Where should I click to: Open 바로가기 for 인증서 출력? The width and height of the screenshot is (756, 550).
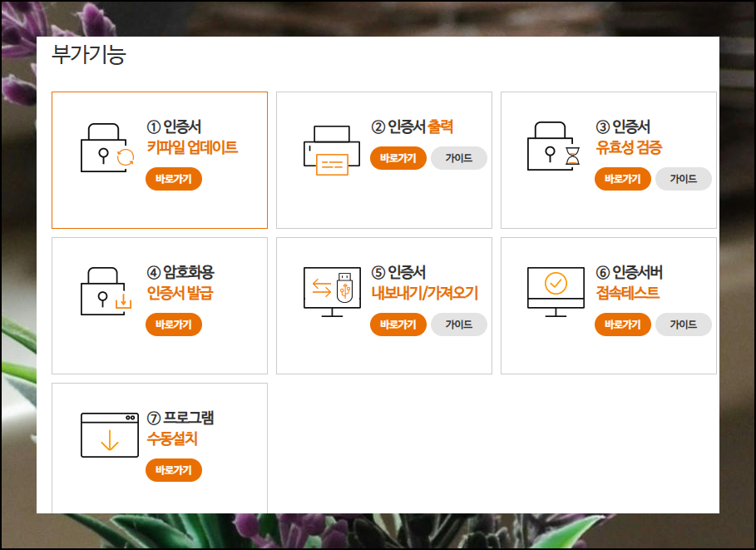click(x=398, y=158)
